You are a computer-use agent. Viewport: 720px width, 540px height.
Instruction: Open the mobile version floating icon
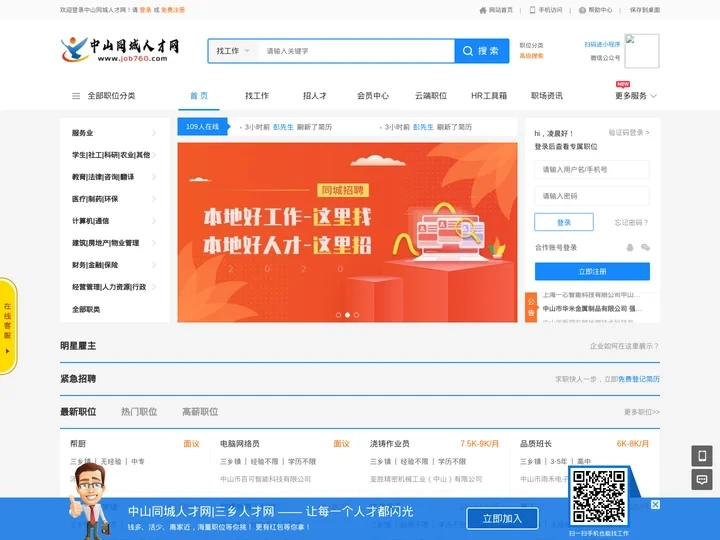[702, 456]
